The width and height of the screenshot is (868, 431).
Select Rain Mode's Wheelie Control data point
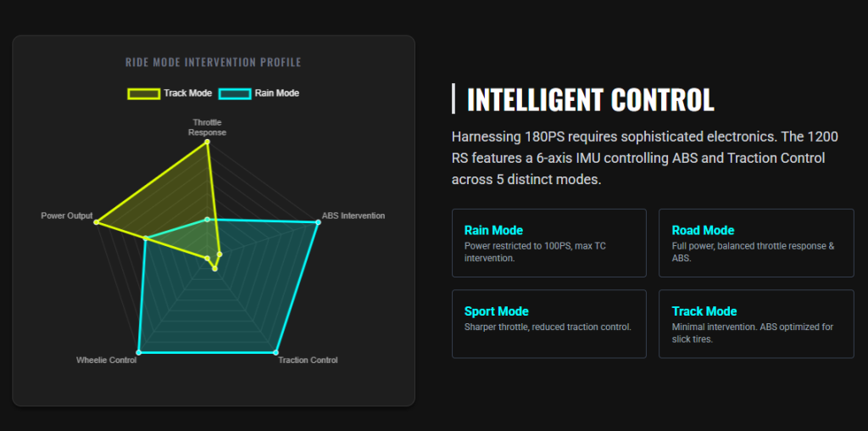click(139, 351)
